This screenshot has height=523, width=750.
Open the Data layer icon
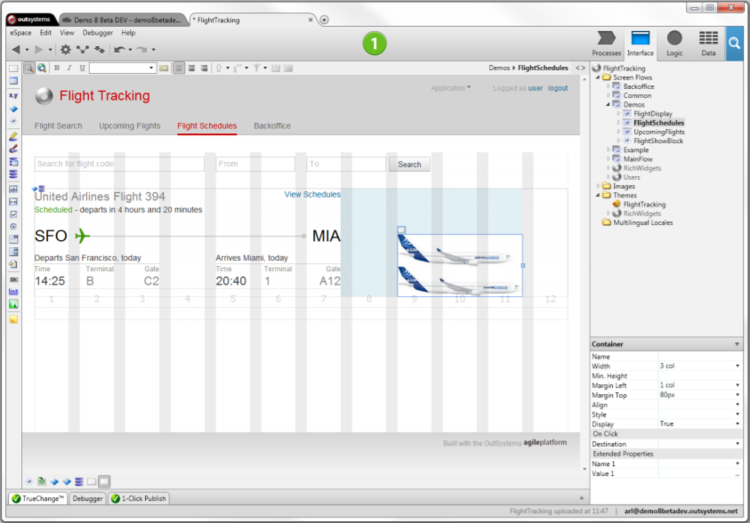708,44
